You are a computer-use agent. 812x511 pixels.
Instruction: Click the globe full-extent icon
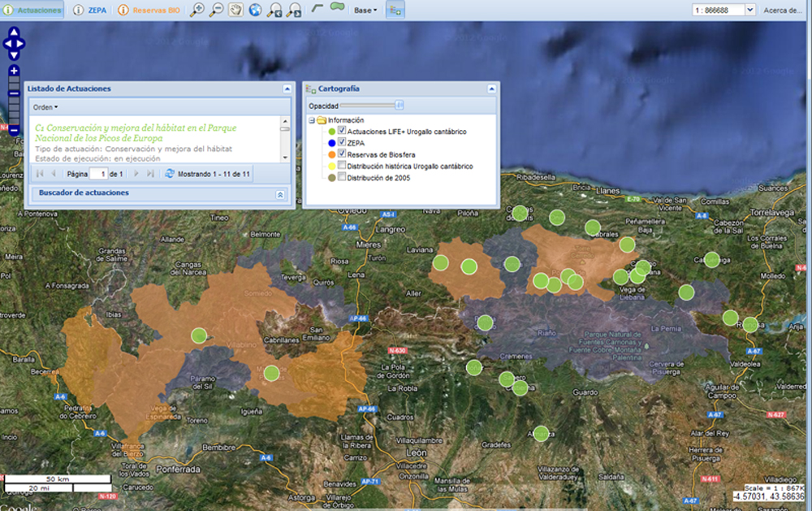[x=256, y=11]
